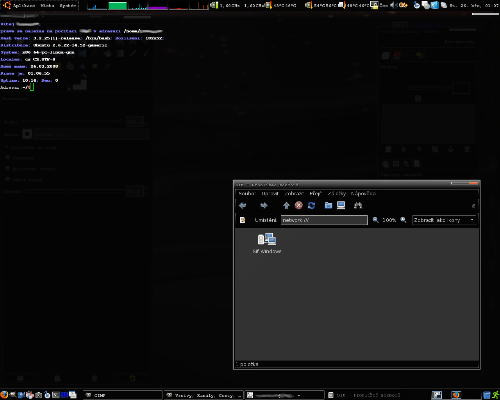Expand the 'Zobrazit jako ikony' view dropdown
The image size is (500, 400).
[444, 220]
